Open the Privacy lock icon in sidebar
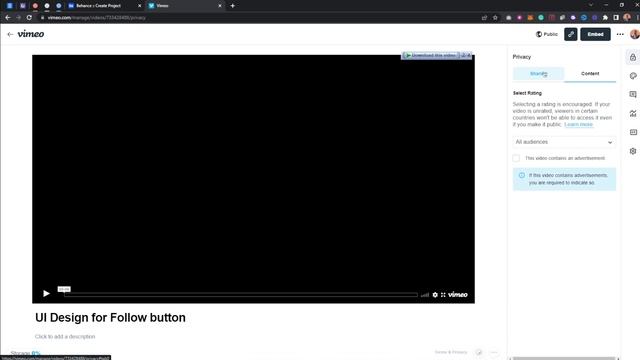This screenshot has width=640, height=360. [633, 57]
